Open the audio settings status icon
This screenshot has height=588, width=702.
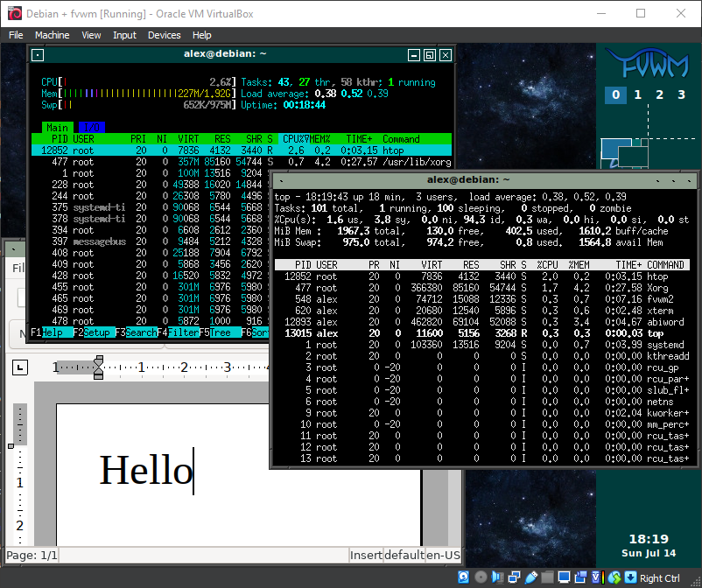pyautogui.click(x=497, y=577)
